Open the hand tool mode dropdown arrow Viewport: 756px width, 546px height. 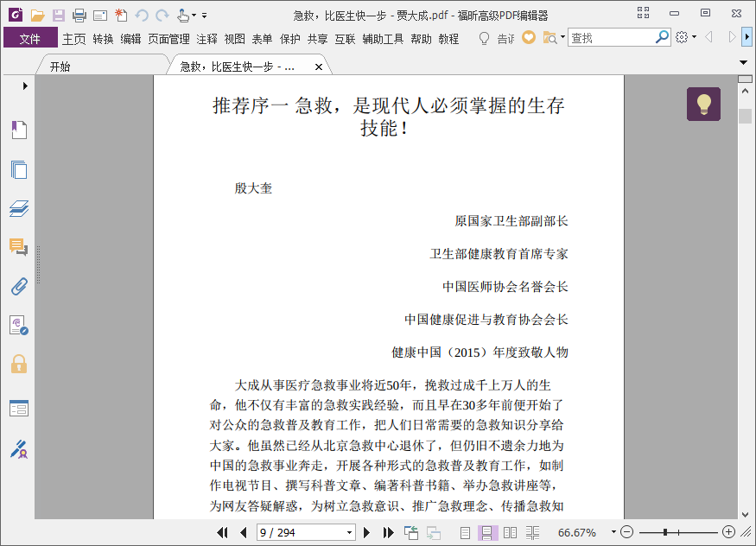click(194, 16)
